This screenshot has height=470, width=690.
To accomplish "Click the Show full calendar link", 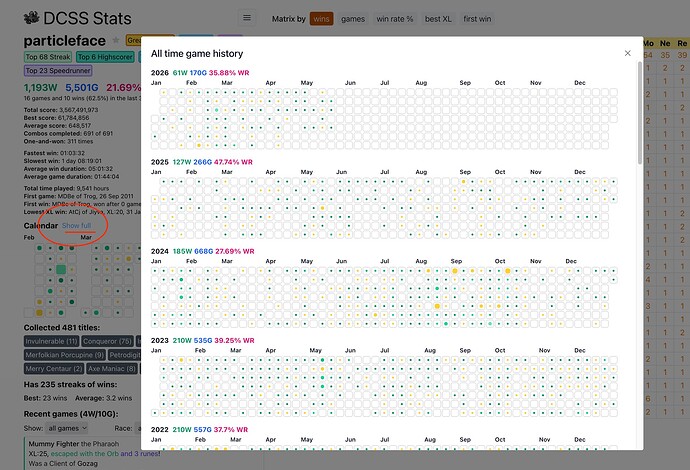I will (x=77, y=225).
